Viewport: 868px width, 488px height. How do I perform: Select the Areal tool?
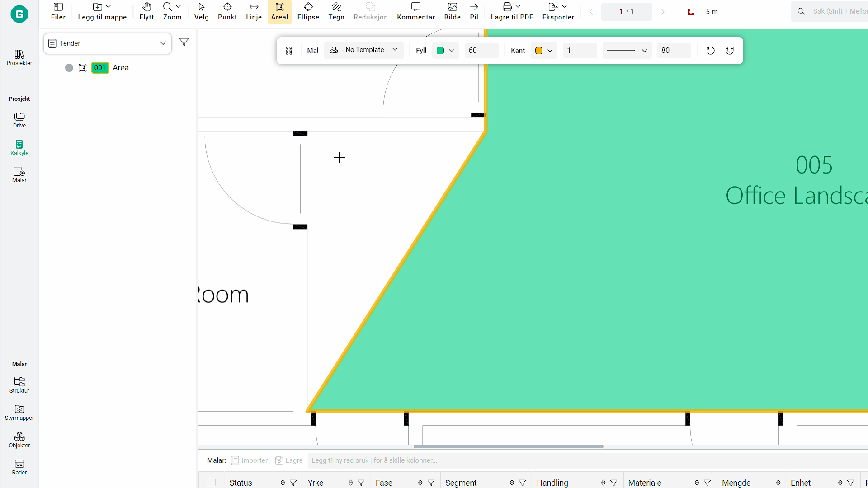tap(279, 12)
